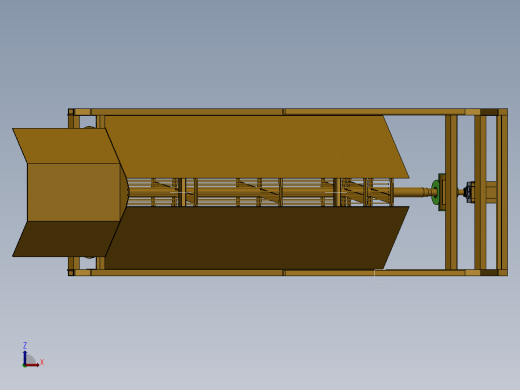The image size is (520, 390).
Task: Select the upper angled cover panel
Action: click(x=257, y=147)
